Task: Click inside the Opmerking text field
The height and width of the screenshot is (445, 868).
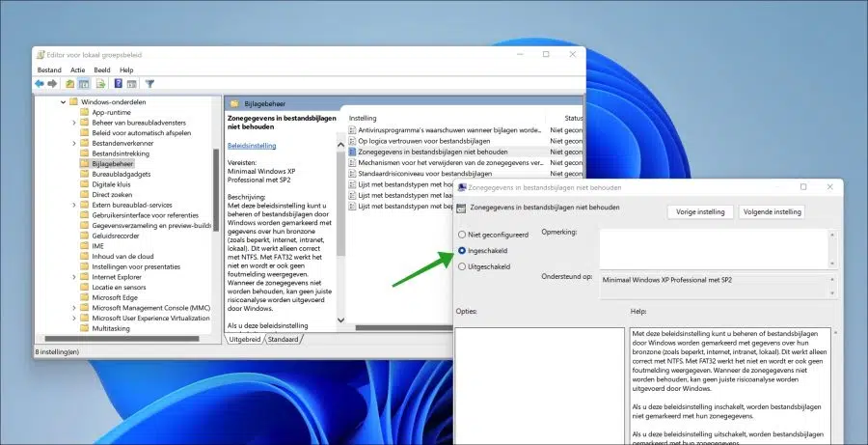Action: click(714, 249)
